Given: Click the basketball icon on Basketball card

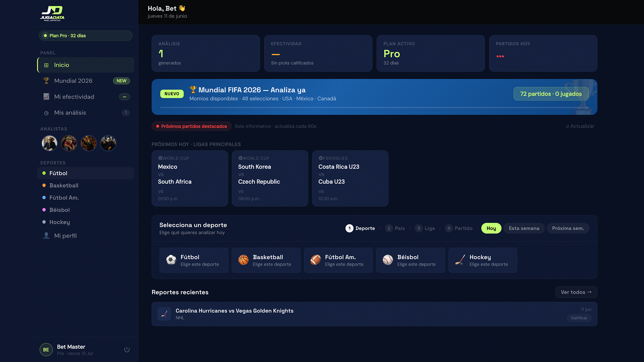Looking at the screenshot, I should (x=244, y=260).
